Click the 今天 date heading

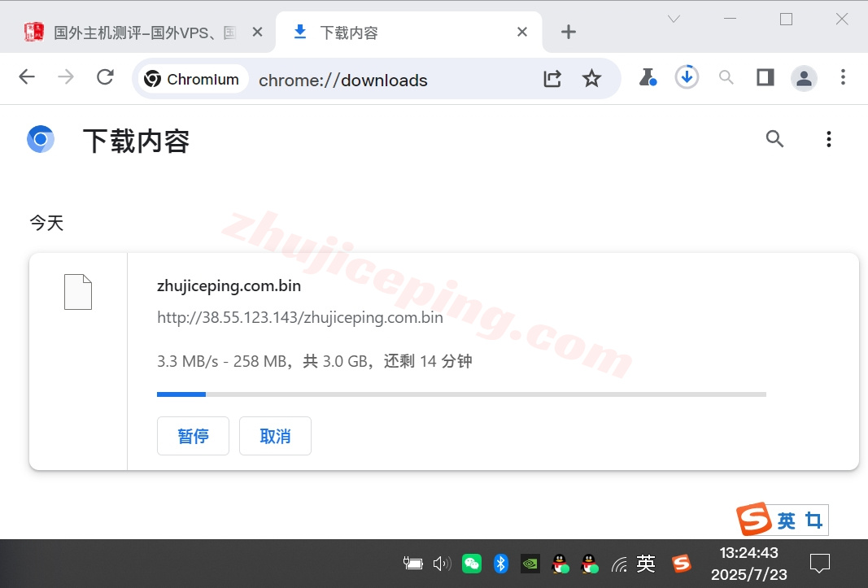click(x=46, y=223)
